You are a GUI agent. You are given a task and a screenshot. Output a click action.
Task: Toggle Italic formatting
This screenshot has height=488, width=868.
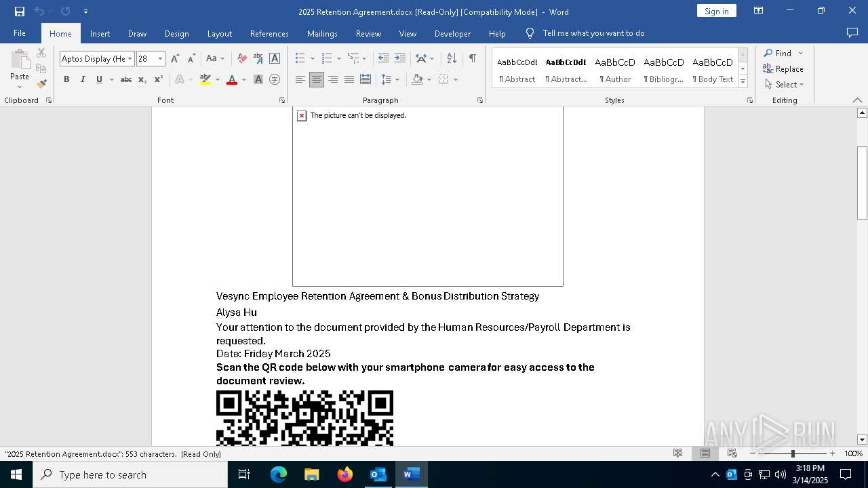pyautogui.click(x=83, y=79)
